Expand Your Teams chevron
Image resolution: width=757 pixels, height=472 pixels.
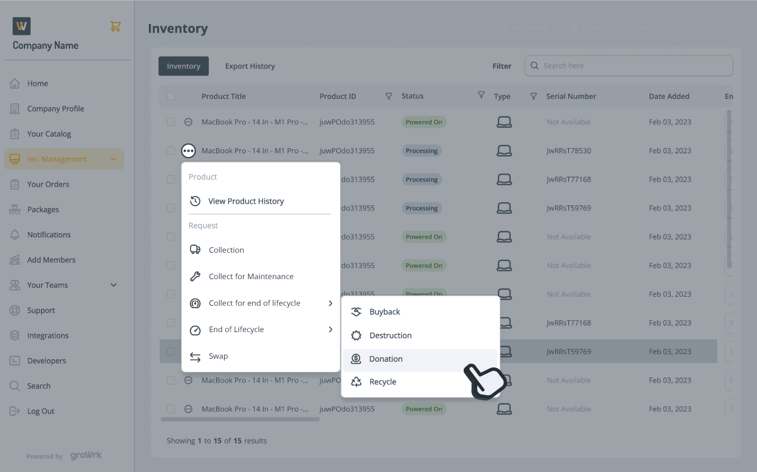pos(113,285)
